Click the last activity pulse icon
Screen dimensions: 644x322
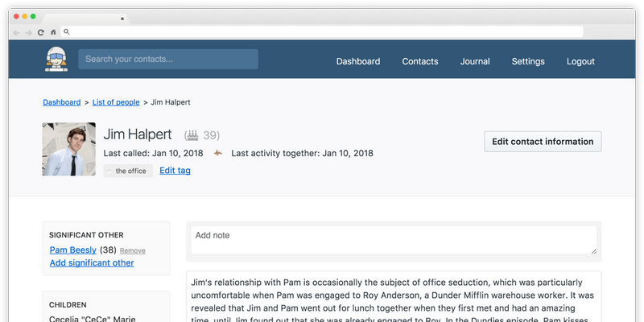pyautogui.click(x=218, y=153)
